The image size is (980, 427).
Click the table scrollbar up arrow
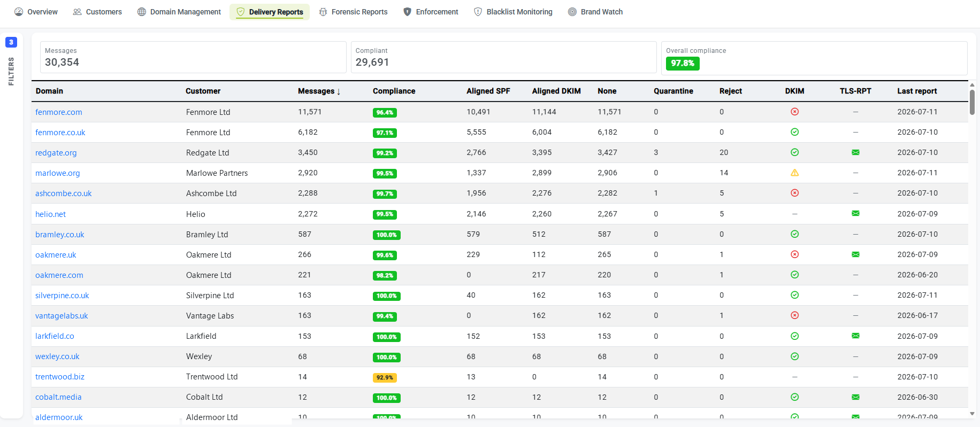(x=972, y=85)
